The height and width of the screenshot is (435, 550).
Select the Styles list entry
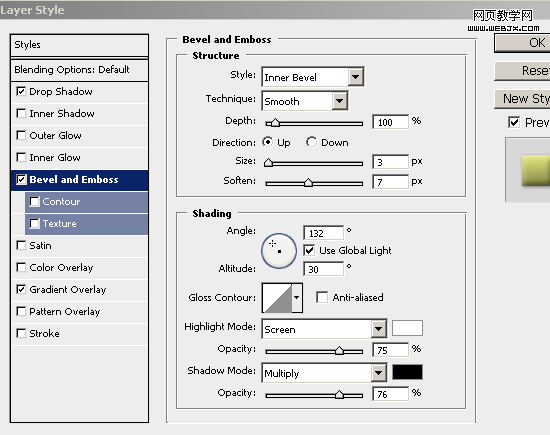(79, 45)
